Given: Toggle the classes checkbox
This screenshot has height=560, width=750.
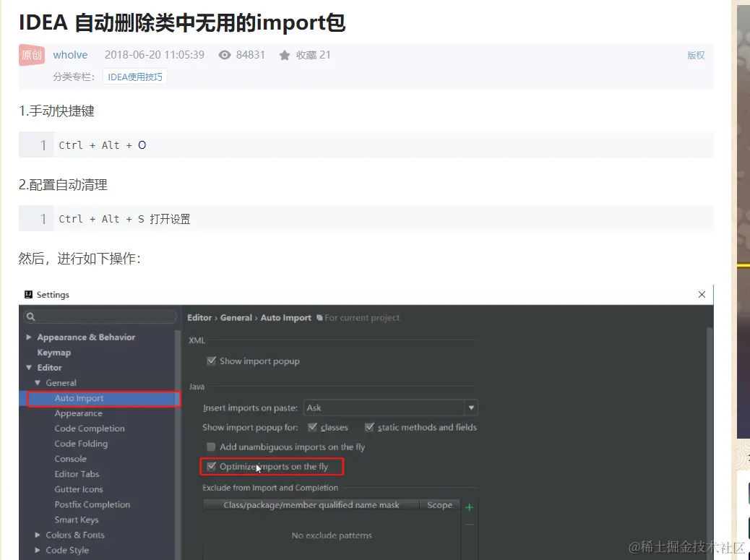Looking at the screenshot, I should (312, 428).
